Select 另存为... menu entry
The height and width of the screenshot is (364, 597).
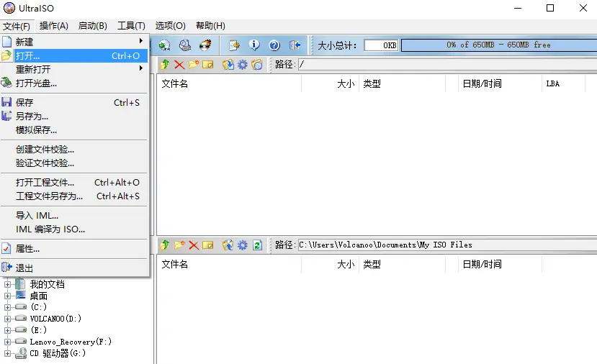pos(74,116)
